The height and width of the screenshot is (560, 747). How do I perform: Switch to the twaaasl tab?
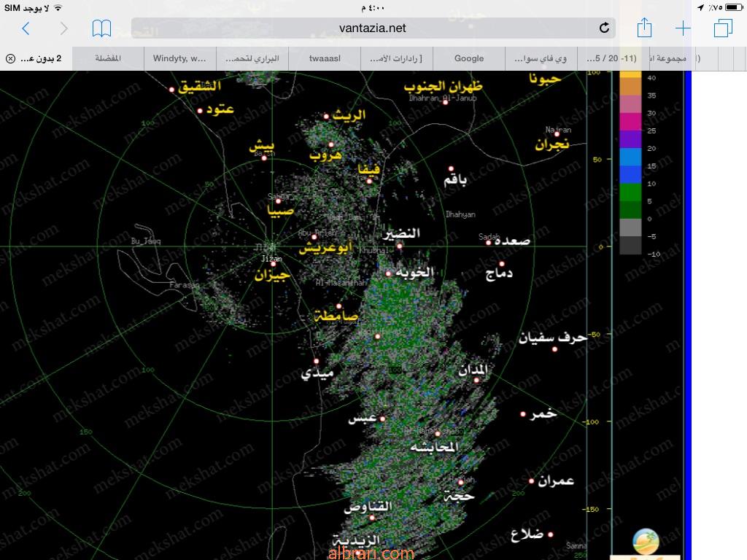[x=325, y=58]
